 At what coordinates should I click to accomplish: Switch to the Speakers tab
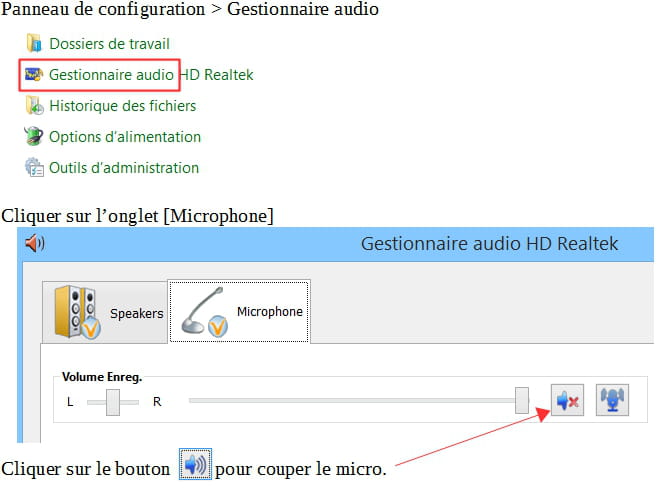click(x=105, y=313)
